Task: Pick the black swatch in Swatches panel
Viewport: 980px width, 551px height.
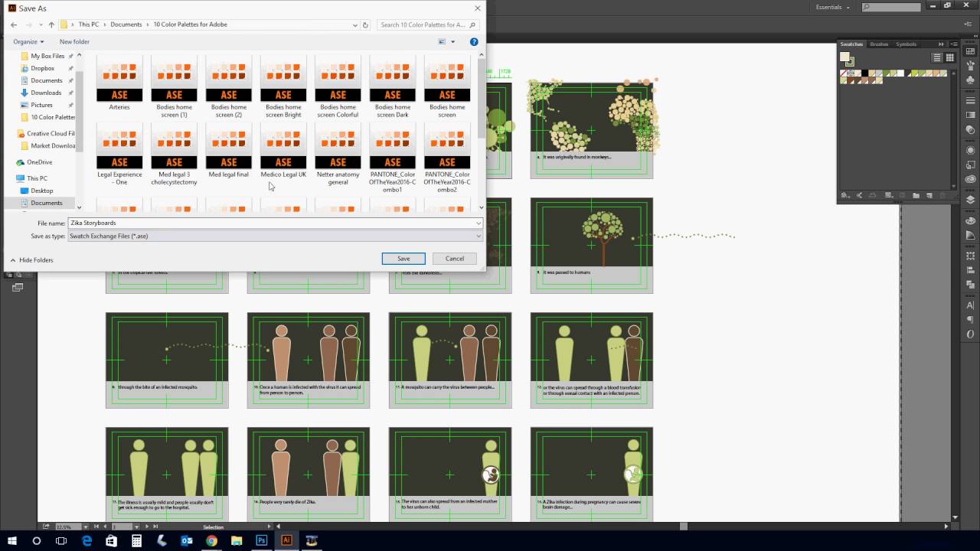Action: tap(864, 73)
